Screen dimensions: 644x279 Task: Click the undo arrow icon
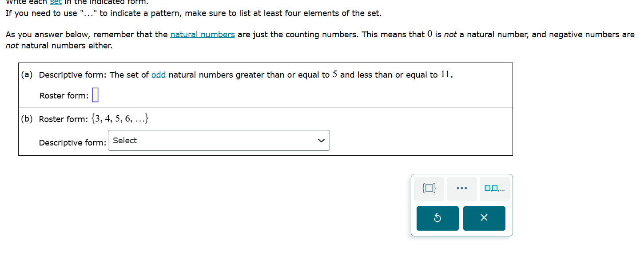pos(437,218)
